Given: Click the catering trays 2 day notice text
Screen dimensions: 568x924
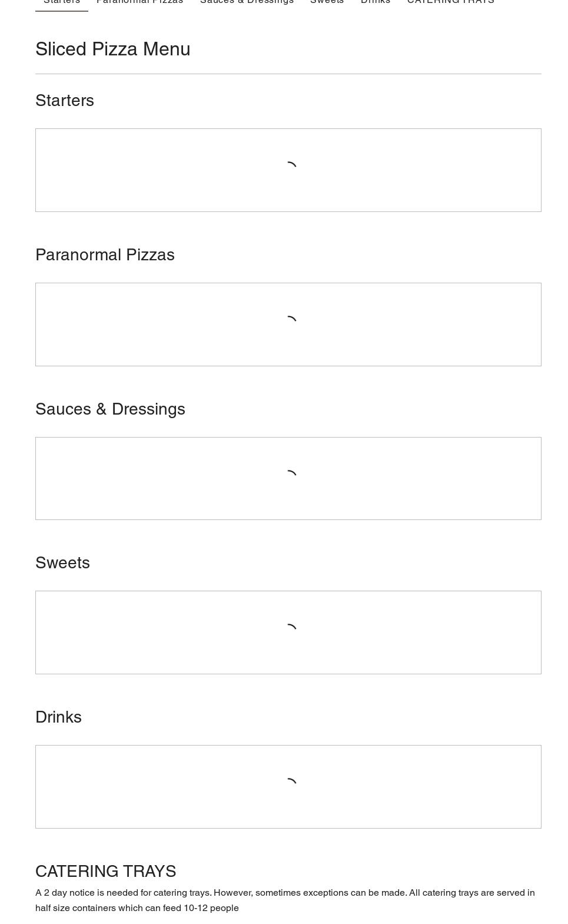Looking at the screenshot, I should pyautogui.click(x=285, y=900).
